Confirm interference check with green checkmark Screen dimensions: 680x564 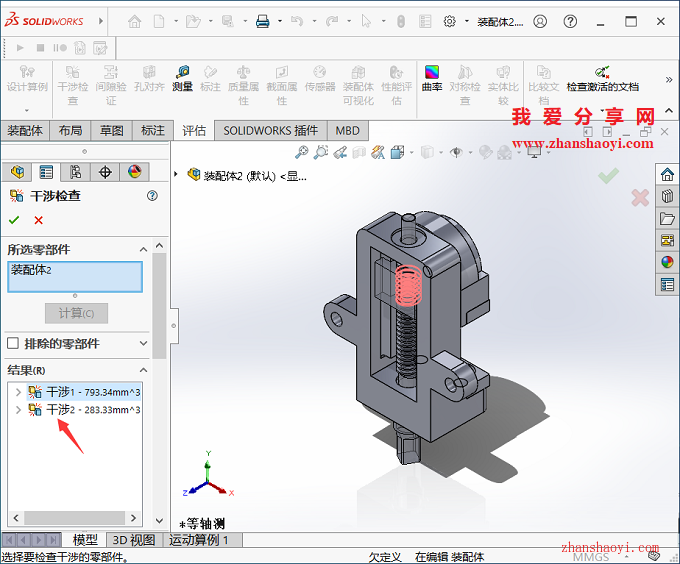14,220
